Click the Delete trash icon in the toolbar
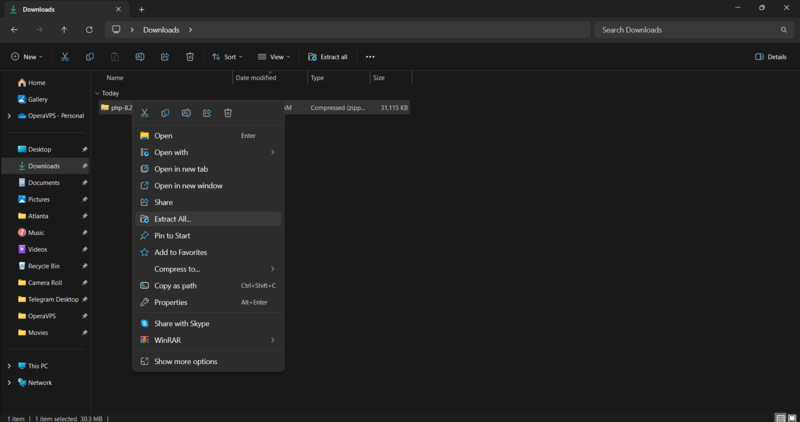This screenshot has height=422, width=800. [190, 57]
